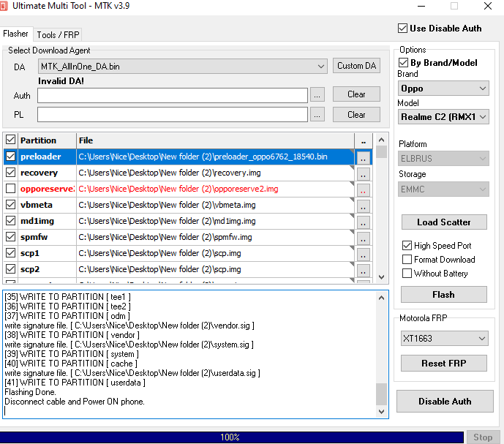Click the Auth file path input field
504x444 pixels.
coord(173,96)
